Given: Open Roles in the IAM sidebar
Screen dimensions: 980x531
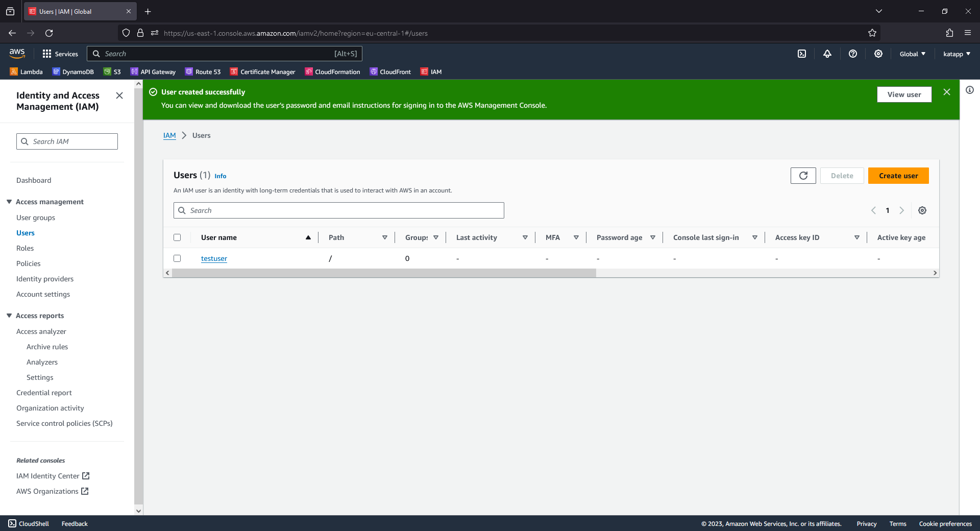Looking at the screenshot, I should point(25,248).
